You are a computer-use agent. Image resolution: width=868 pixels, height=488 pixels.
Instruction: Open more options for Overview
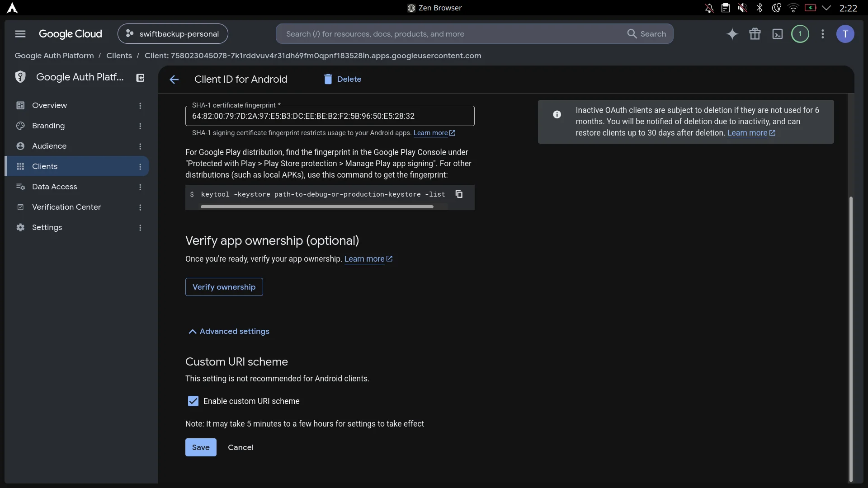click(x=140, y=106)
